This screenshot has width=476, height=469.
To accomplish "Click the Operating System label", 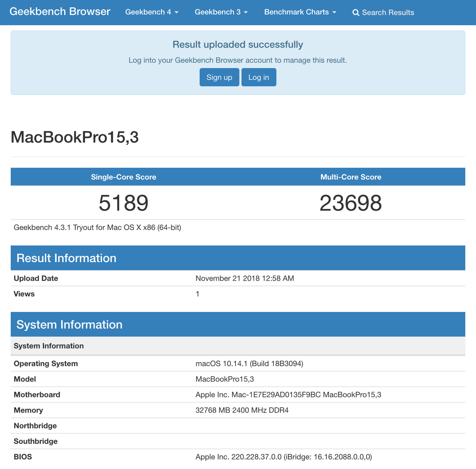I will click(x=46, y=364).
